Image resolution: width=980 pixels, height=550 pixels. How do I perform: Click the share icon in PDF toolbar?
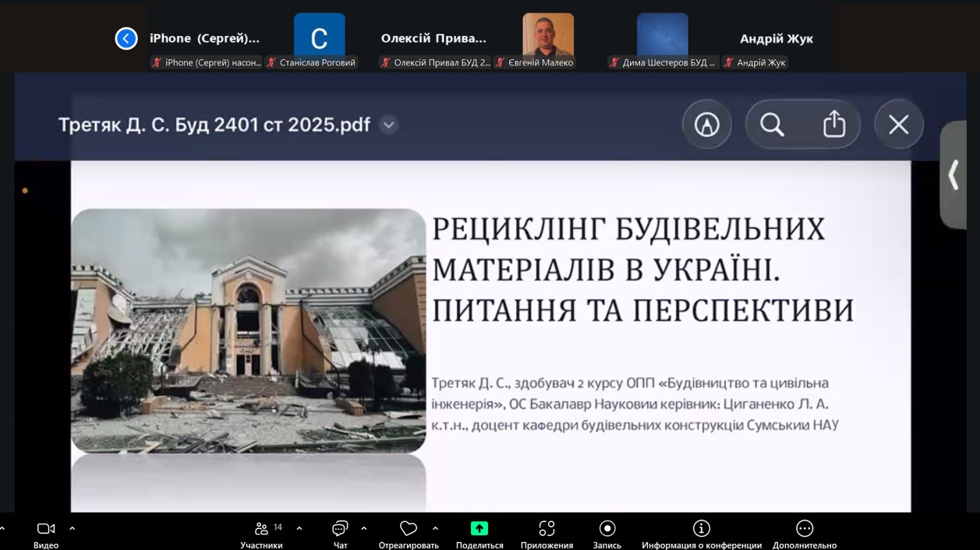(833, 125)
